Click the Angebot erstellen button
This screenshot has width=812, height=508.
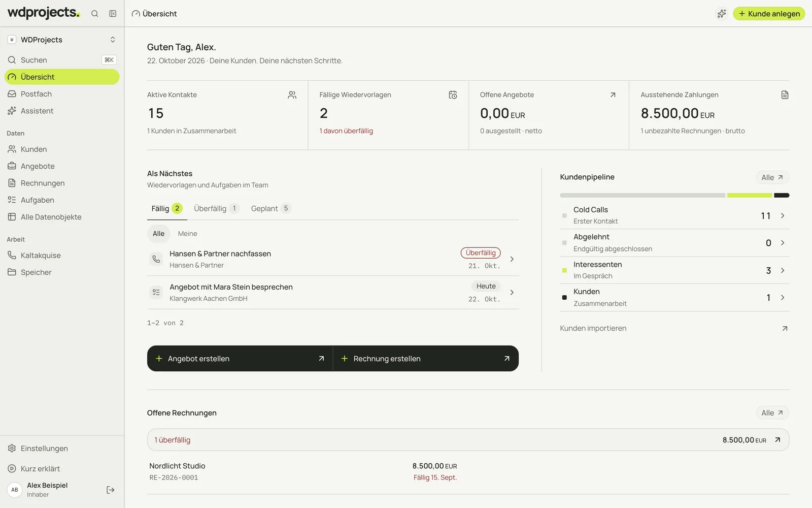pos(240,359)
